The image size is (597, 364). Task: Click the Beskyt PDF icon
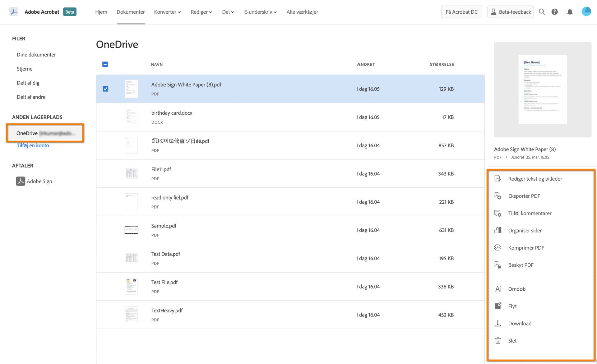point(498,265)
